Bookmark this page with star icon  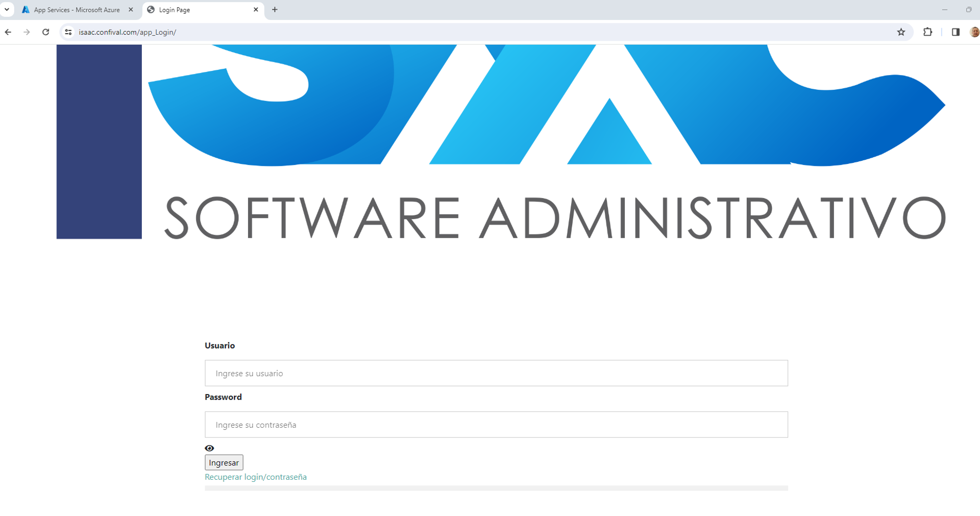click(901, 32)
